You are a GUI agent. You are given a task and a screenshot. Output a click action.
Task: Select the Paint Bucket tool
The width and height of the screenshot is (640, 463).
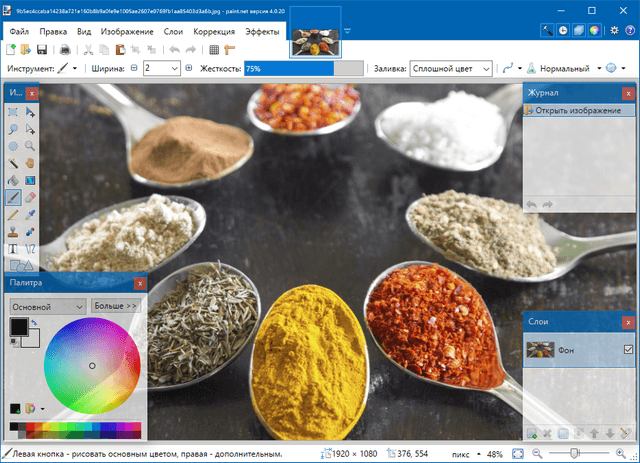point(13,179)
